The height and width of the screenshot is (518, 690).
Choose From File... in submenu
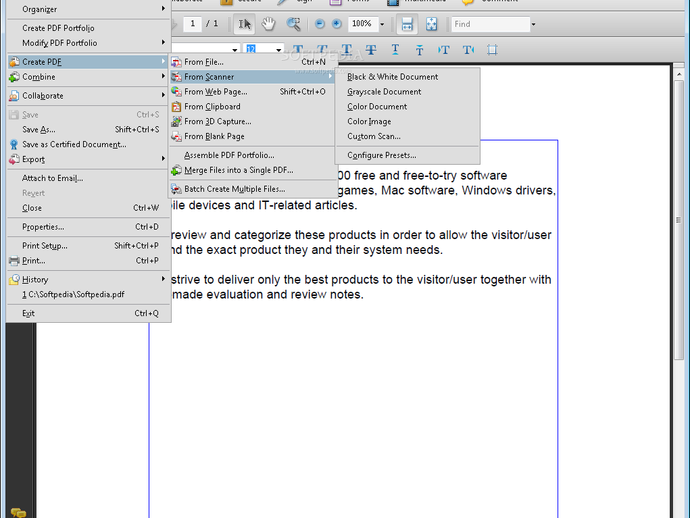[253, 62]
